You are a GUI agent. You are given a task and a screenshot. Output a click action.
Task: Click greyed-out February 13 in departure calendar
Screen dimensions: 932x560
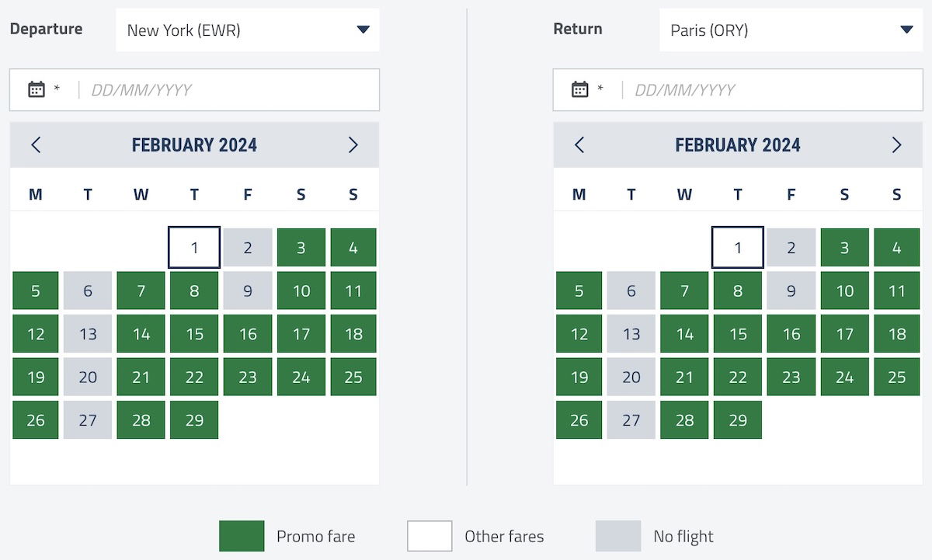88,334
